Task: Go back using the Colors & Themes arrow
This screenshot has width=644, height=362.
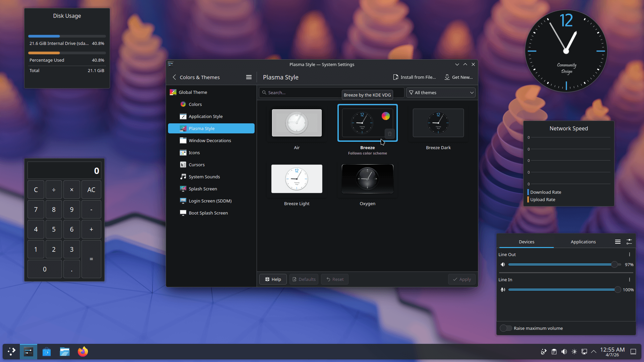Action: pos(174,77)
